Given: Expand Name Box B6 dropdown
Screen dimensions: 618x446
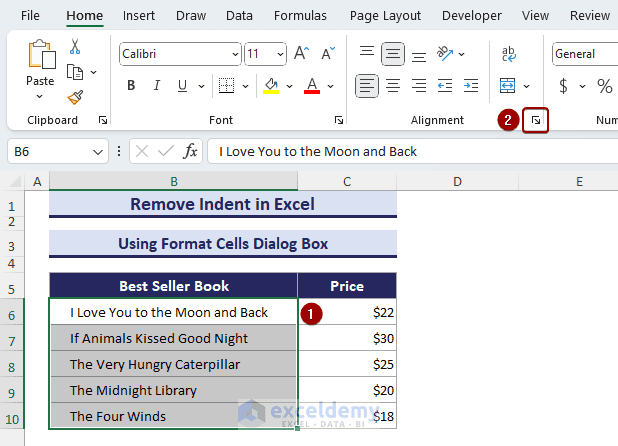Looking at the screenshot, I should coord(98,152).
